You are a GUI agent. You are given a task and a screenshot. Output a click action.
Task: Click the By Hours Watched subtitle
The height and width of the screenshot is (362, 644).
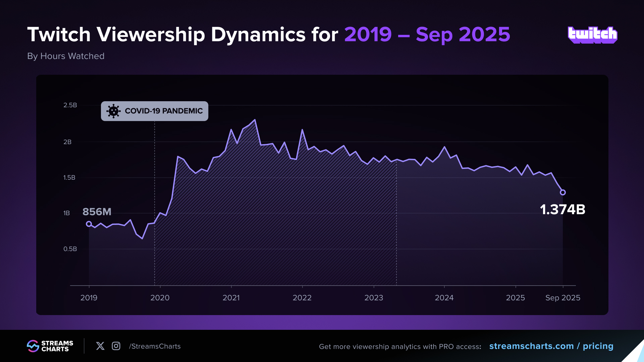[66, 56]
